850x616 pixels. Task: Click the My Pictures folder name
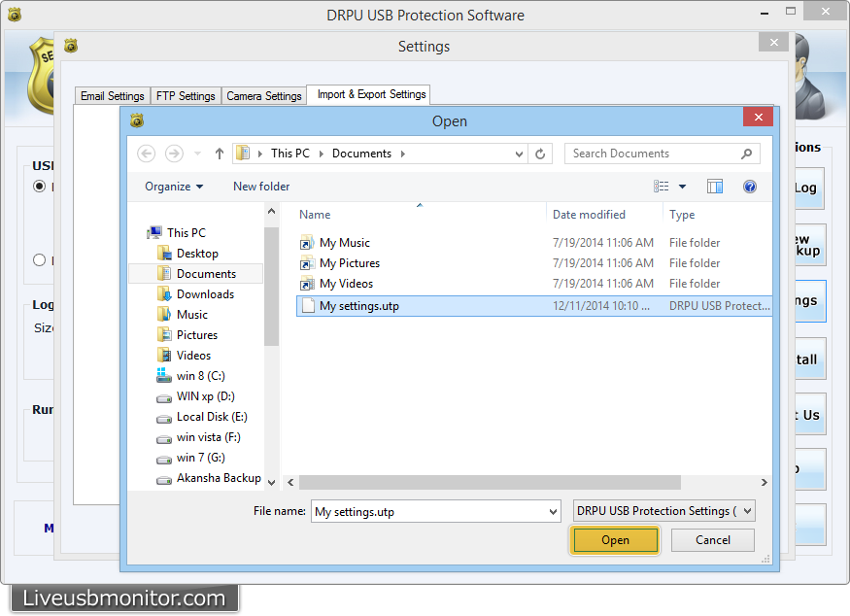(350, 263)
